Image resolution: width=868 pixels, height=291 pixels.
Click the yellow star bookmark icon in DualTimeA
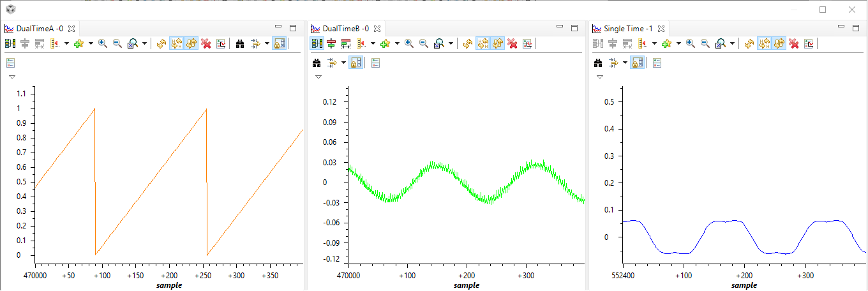click(79, 43)
